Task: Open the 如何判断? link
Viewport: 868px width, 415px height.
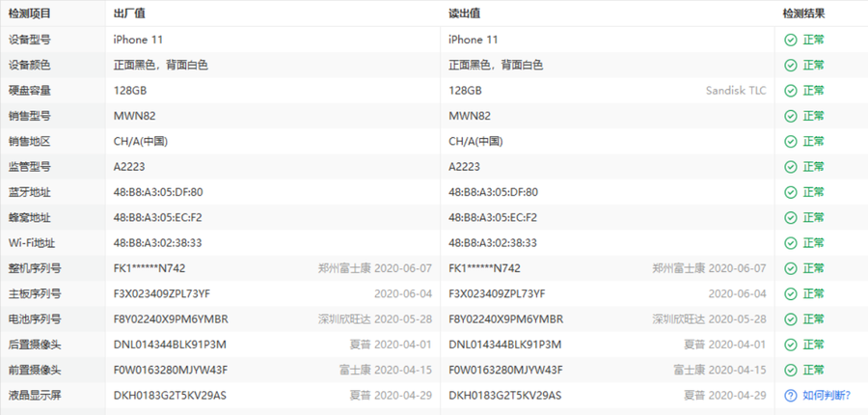Action: (827, 396)
